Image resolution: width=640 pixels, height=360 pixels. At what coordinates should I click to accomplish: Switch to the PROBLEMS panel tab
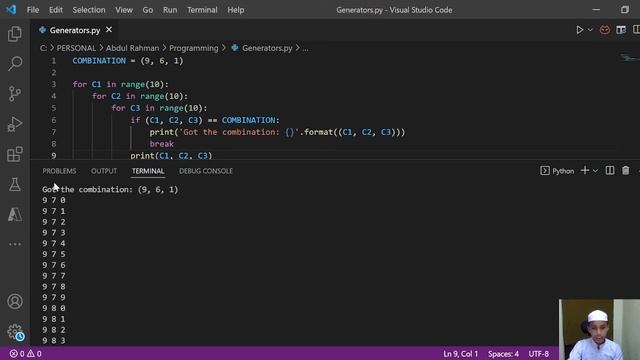pyautogui.click(x=59, y=171)
